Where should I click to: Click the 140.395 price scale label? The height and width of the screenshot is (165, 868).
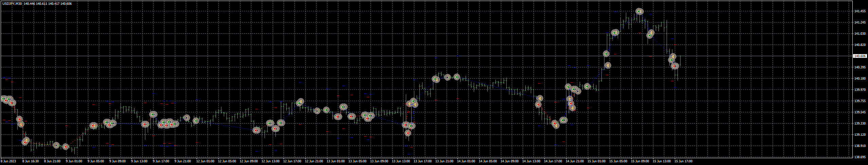(859, 67)
